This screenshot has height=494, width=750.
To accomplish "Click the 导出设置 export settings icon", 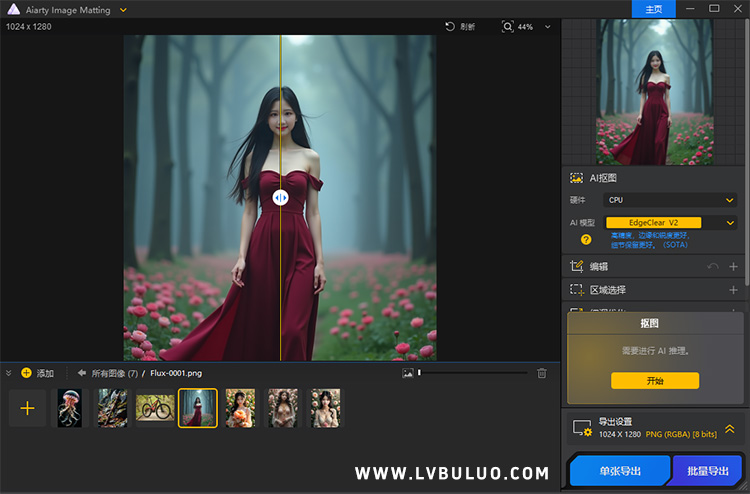I will [x=582, y=428].
